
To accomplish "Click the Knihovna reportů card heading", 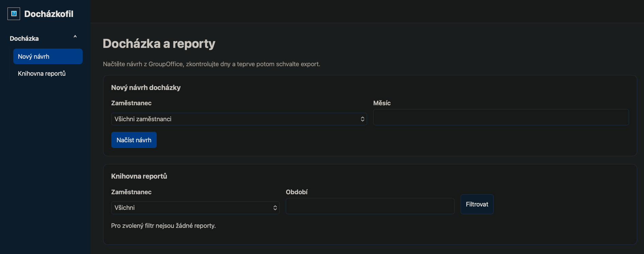I will click(139, 176).
